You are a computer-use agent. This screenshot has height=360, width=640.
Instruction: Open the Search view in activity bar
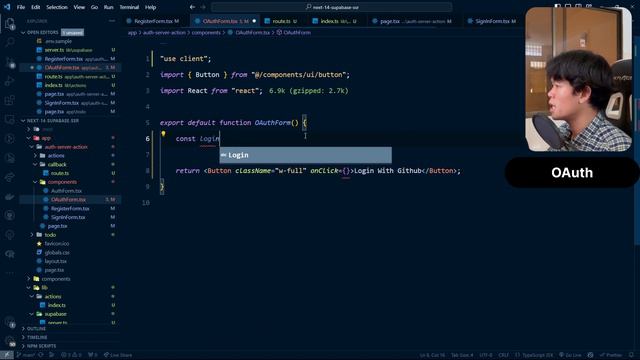9,42
